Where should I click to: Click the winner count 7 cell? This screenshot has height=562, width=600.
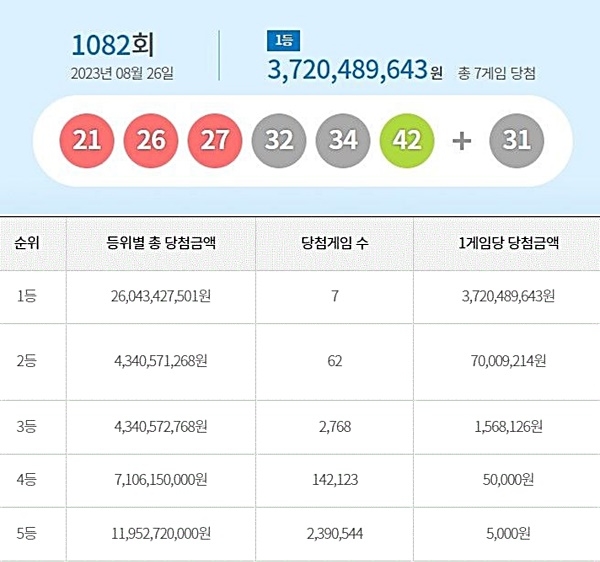(x=335, y=296)
